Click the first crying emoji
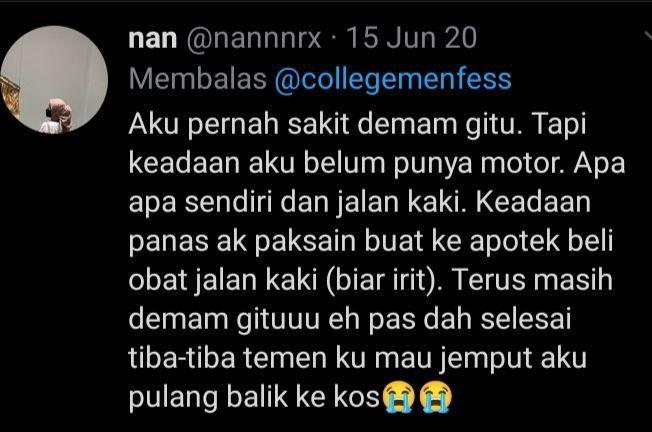This screenshot has height=432, width=652. [398, 397]
